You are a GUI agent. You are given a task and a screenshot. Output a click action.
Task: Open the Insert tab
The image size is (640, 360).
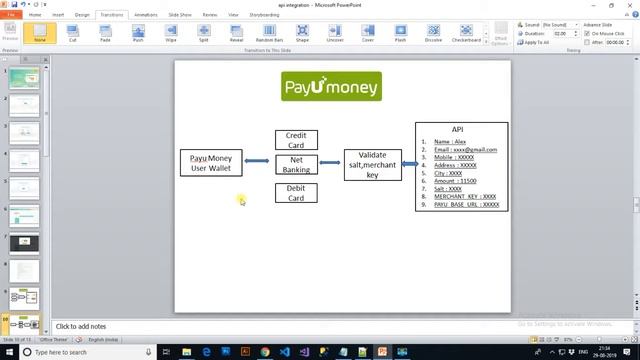click(x=58, y=15)
